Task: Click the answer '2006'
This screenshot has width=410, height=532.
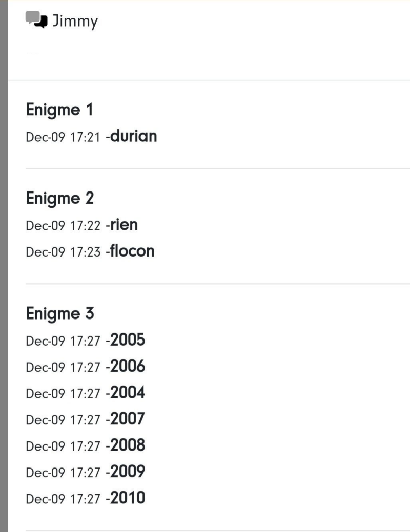Action: [x=128, y=366]
